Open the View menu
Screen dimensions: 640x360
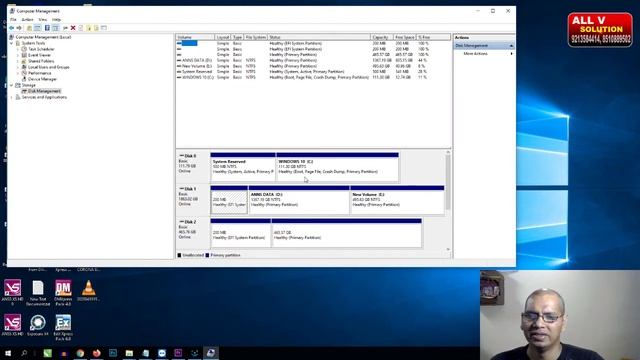pyautogui.click(x=42, y=20)
